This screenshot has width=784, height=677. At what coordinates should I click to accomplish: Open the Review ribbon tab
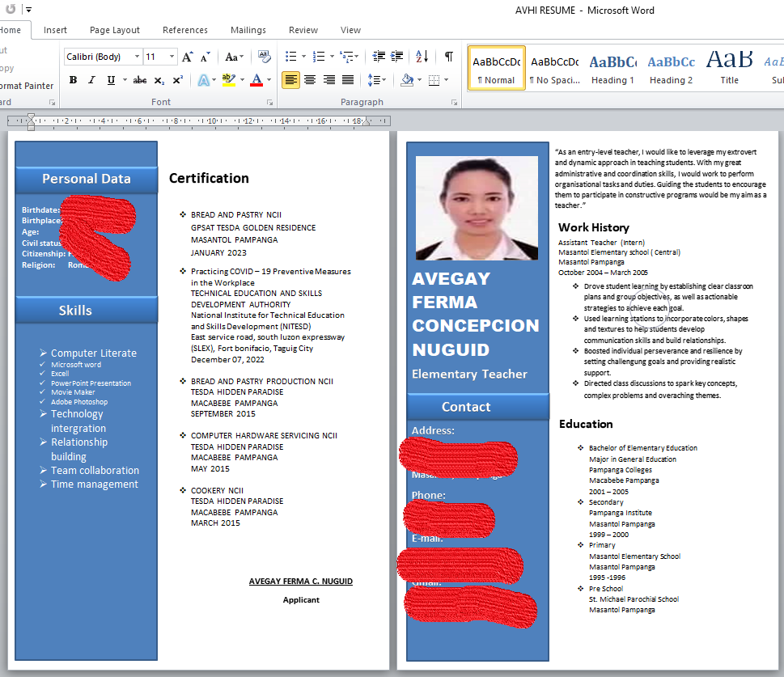[x=303, y=30]
